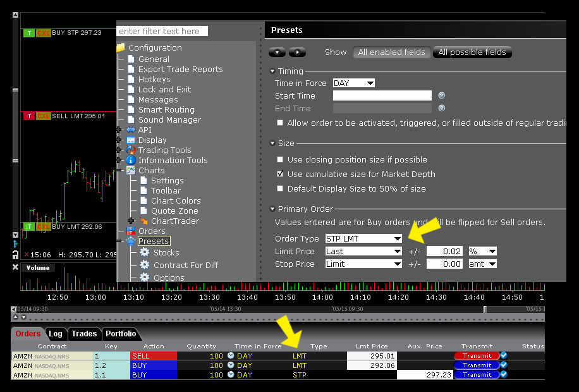The image size is (579, 392).
Task: Enable Allow order activated outside regular trading hours
Action: 280,123
